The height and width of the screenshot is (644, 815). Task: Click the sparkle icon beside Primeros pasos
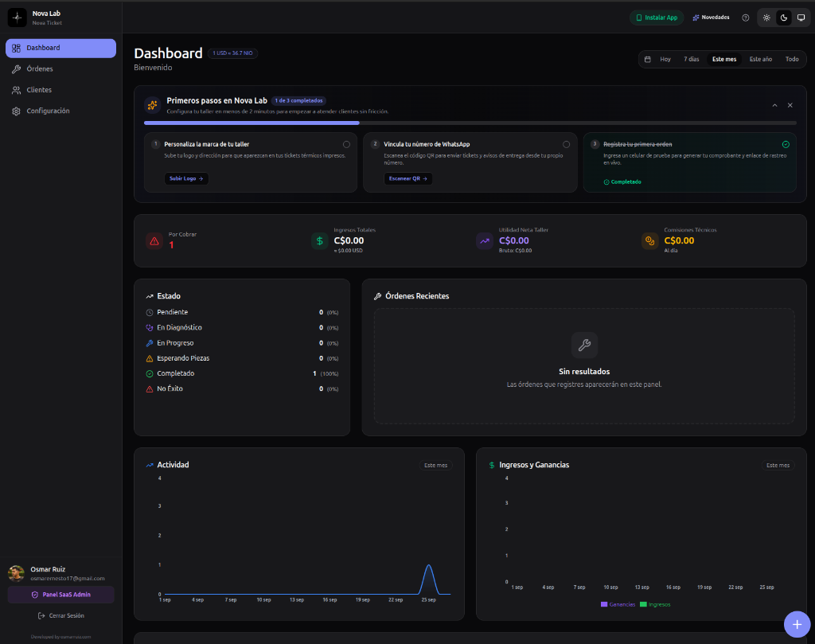[152, 105]
